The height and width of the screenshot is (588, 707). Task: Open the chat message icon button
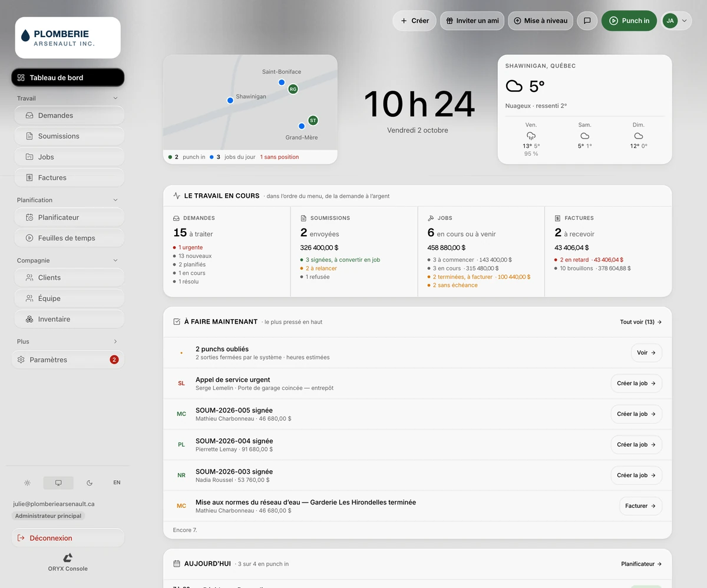coord(587,21)
